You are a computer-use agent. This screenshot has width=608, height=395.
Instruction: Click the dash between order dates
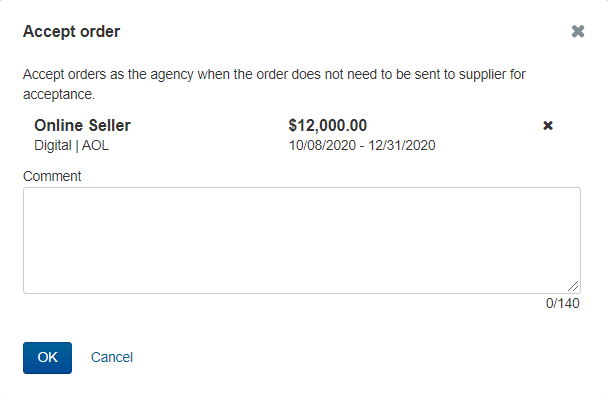point(362,146)
